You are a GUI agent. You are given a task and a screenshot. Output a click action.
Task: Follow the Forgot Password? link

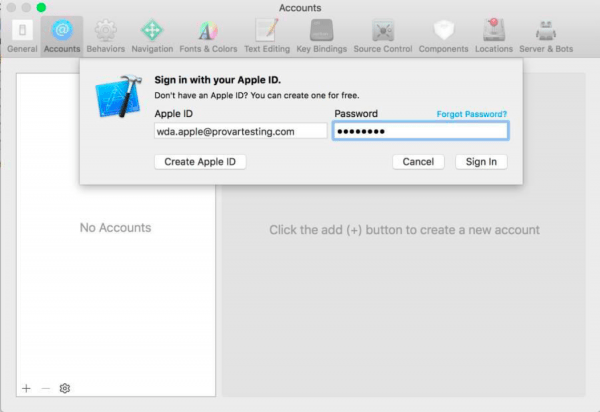point(471,114)
